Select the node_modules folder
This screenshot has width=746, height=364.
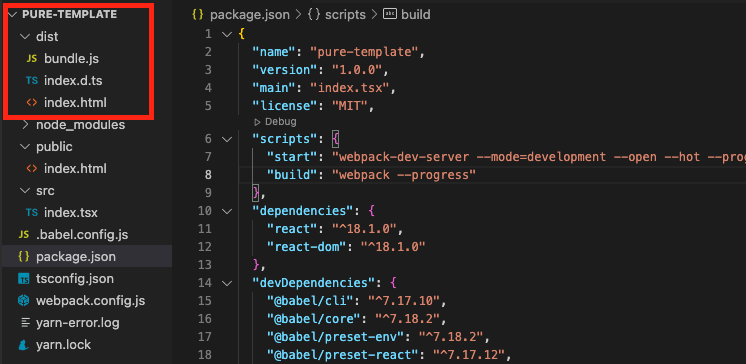[80, 125]
